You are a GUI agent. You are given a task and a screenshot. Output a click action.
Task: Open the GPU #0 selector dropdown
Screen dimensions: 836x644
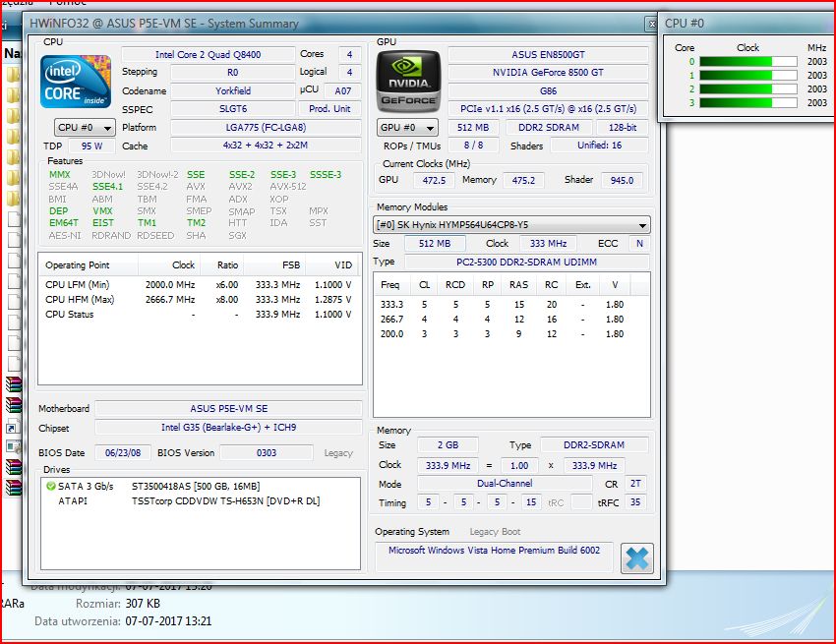(x=407, y=128)
